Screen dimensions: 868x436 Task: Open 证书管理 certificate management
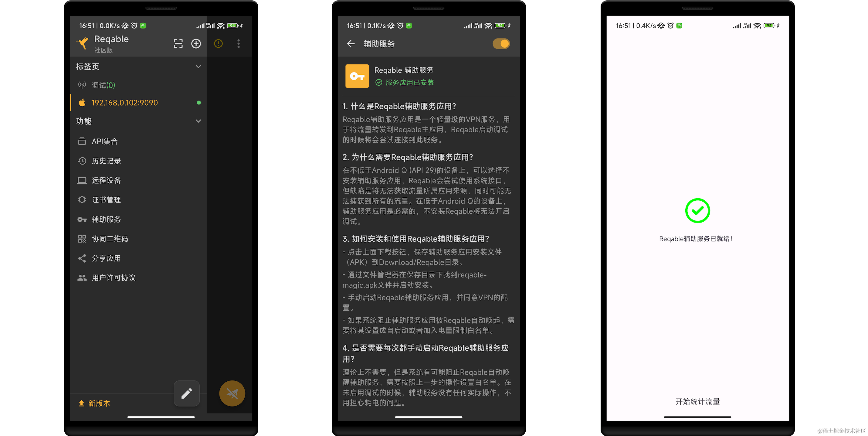106,199
